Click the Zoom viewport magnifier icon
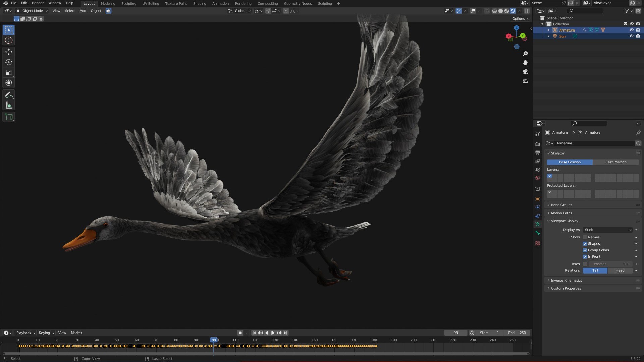 [x=525, y=54]
